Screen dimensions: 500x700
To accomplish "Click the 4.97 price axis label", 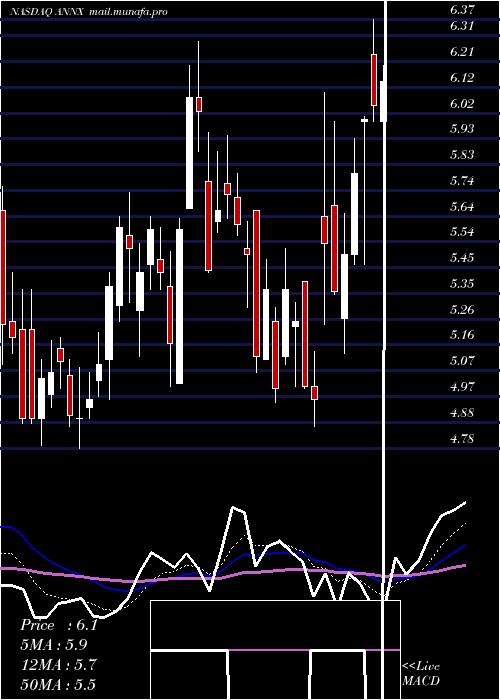I will tap(462, 386).
